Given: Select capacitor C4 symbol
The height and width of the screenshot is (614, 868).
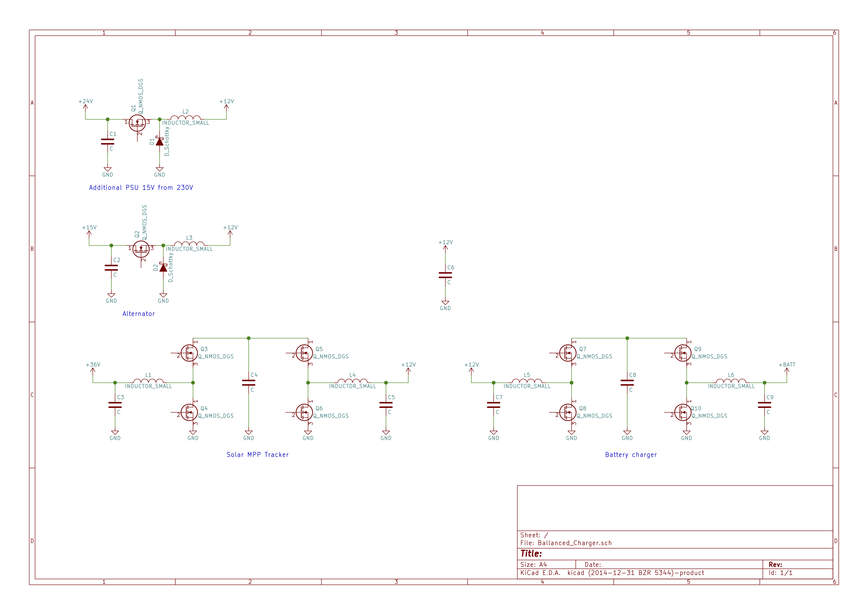Looking at the screenshot, I should point(248,383).
